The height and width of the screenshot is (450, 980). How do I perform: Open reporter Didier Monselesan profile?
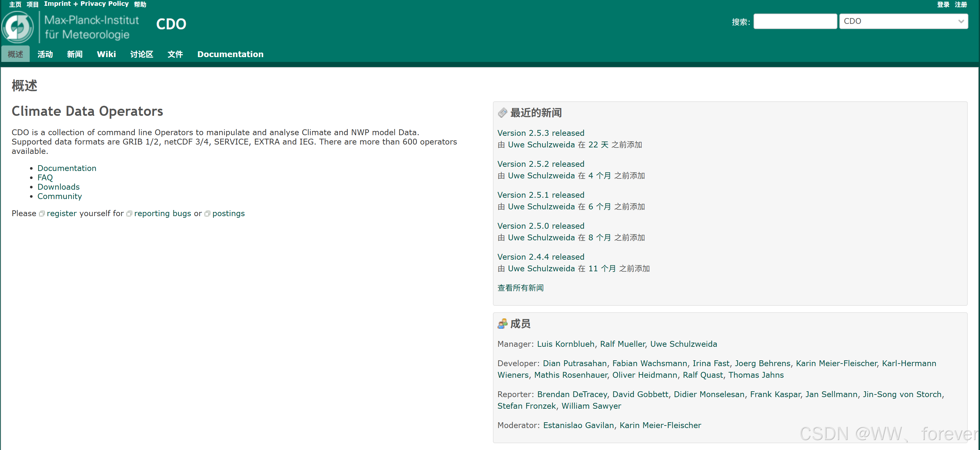(x=709, y=395)
